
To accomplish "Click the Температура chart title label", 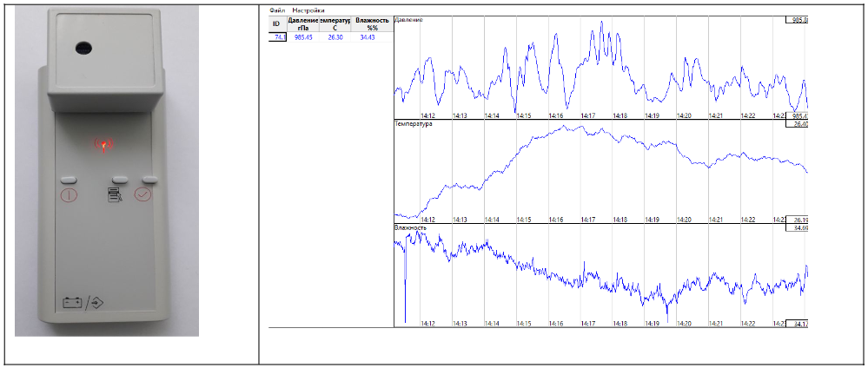I will point(414,123).
